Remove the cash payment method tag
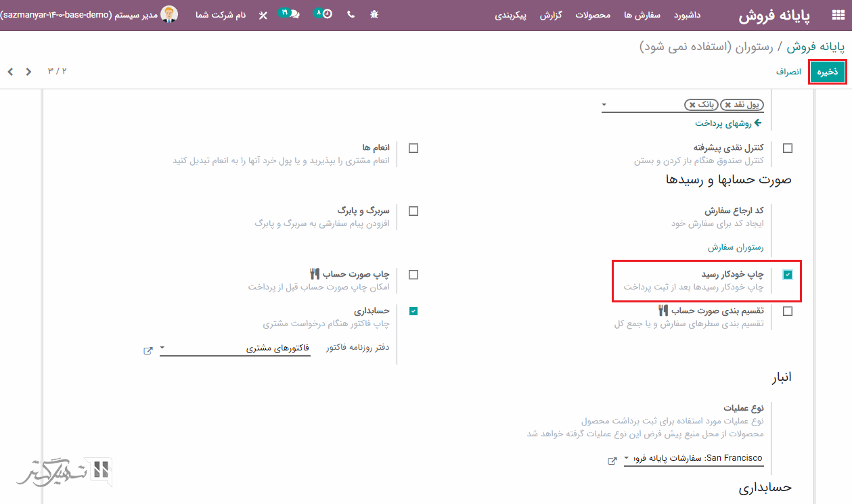The height and width of the screenshot is (504, 852). pyautogui.click(x=727, y=105)
